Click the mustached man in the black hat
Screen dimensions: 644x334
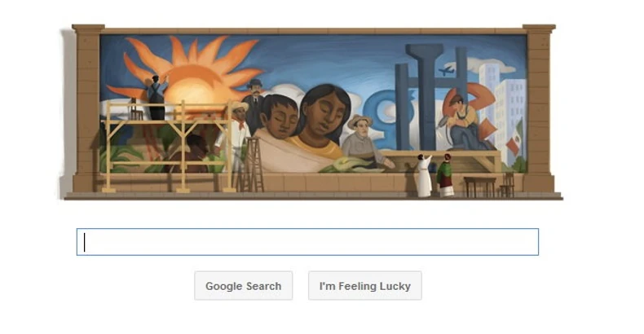[x=254, y=103]
